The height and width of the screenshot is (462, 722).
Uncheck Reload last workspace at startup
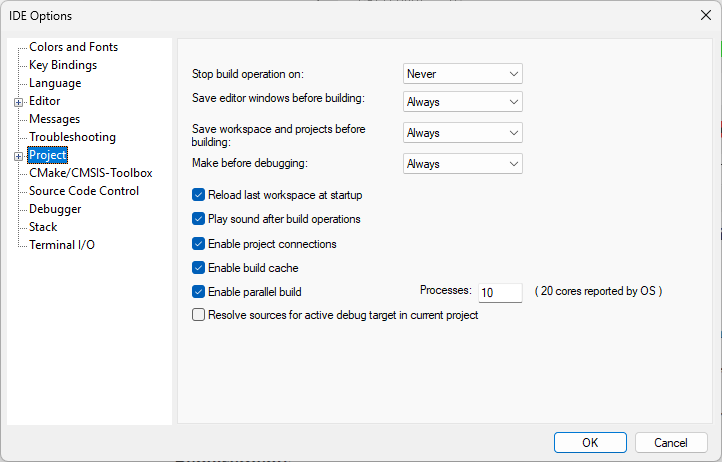[198, 195]
